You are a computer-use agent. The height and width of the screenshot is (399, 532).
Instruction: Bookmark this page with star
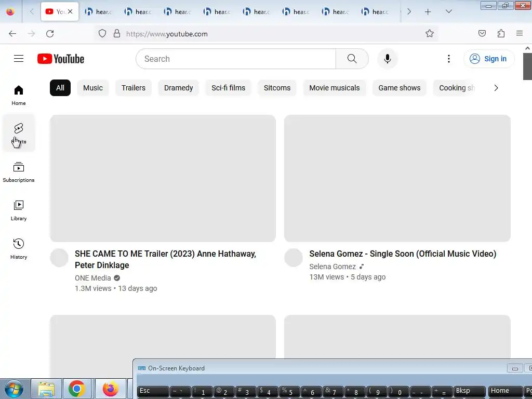pos(430,34)
